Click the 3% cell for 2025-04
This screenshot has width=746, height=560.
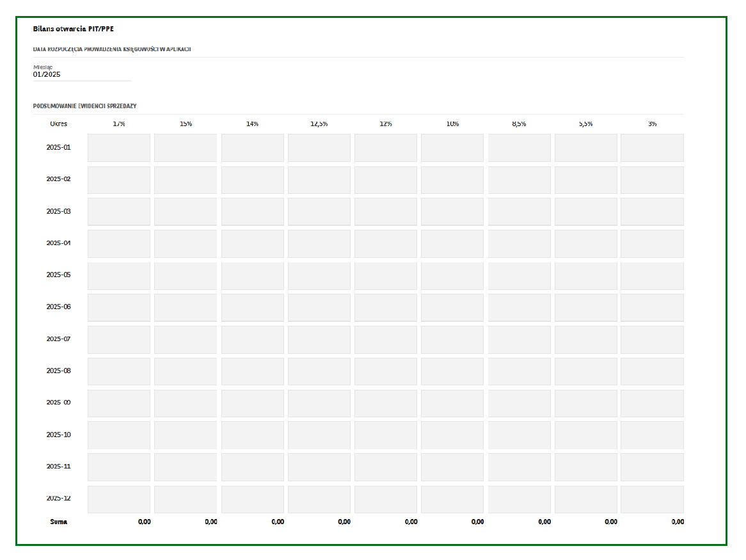pos(653,244)
